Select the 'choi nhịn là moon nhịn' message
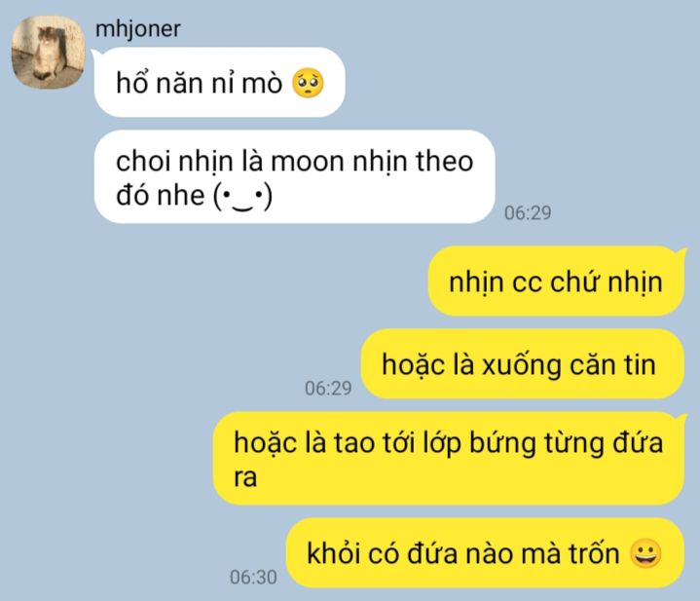Viewport: 700px width, 601px height. (x=295, y=177)
